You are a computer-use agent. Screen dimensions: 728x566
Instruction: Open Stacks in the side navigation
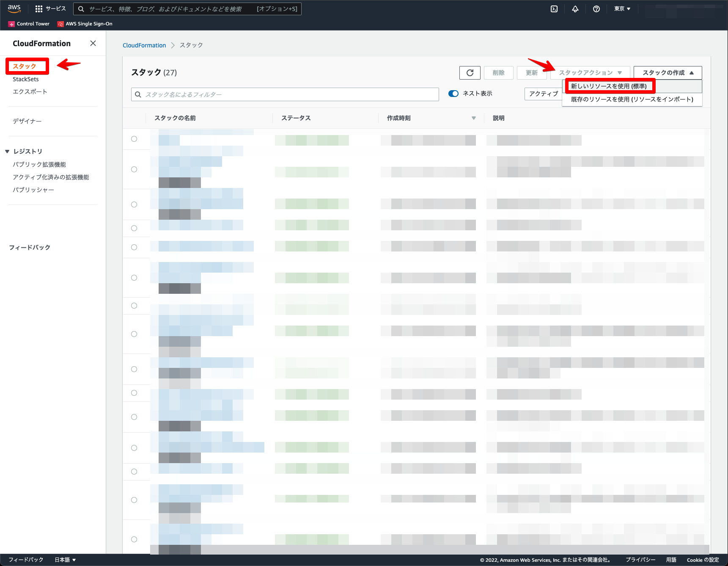pyautogui.click(x=25, y=66)
